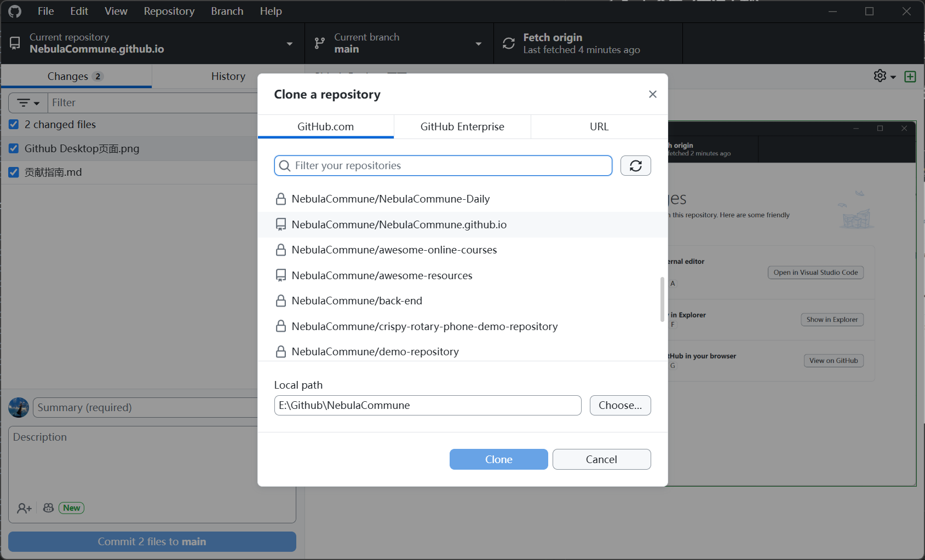Click the user avatar beside Summary field
The height and width of the screenshot is (560, 925).
pos(19,408)
